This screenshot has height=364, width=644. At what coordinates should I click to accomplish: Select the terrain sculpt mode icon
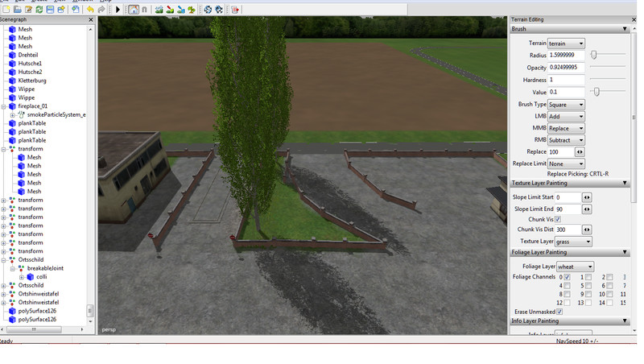click(x=159, y=9)
